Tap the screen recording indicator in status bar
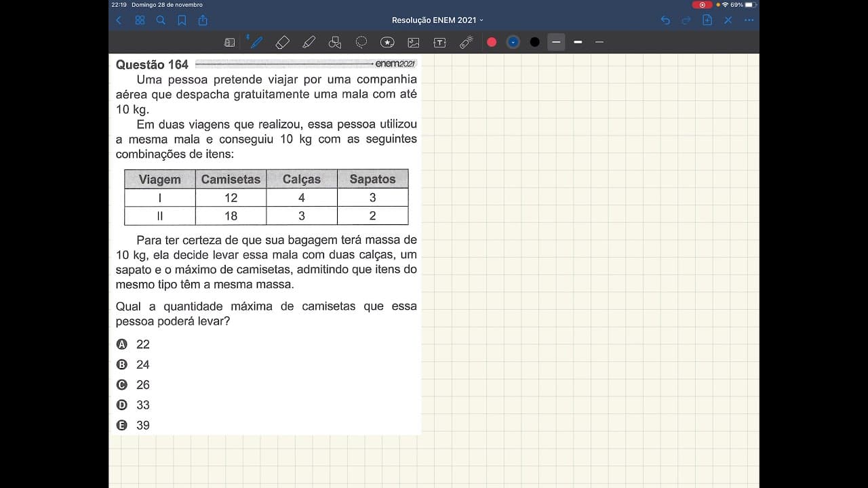 tap(702, 5)
